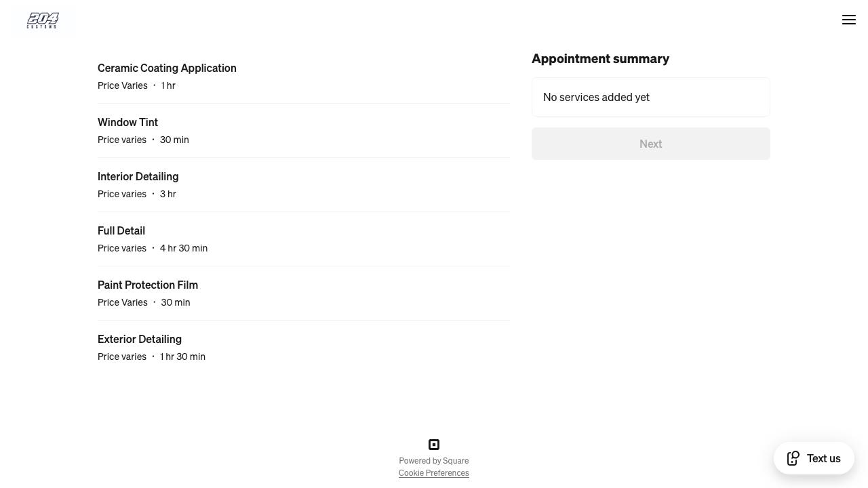Click 'Price Varies' under Ceramic Coating Application
The height and width of the screenshot is (488, 868).
[123, 85]
